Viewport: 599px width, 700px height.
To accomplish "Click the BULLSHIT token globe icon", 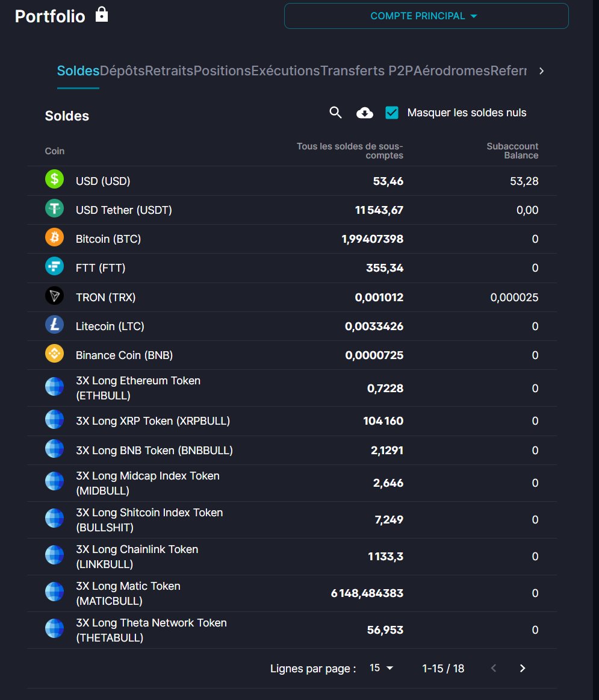I will pyautogui.click(x=54, y=518).
